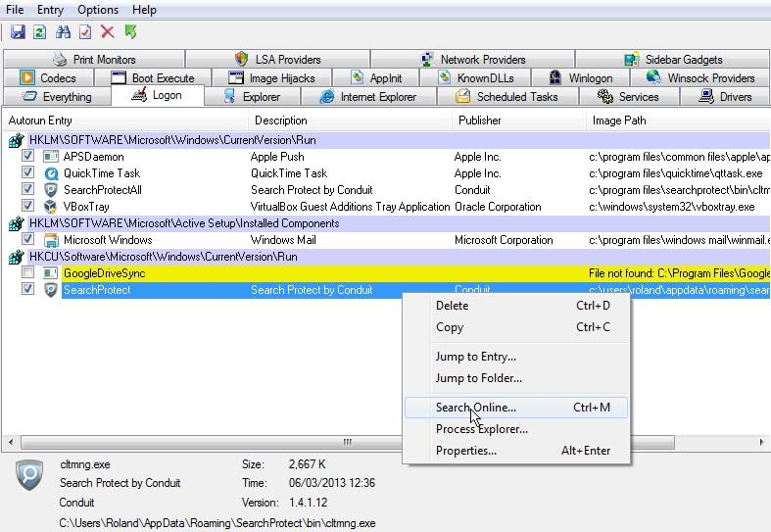The height and width of the screenshot is (532, 771).
Task: Switch to the Drivers tab
Action: coord(725,97)
